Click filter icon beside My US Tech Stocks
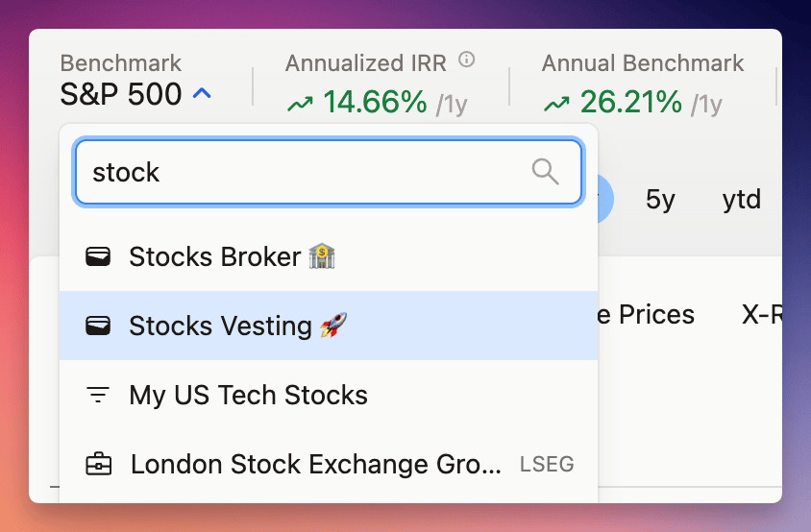 tap(98, 395)
